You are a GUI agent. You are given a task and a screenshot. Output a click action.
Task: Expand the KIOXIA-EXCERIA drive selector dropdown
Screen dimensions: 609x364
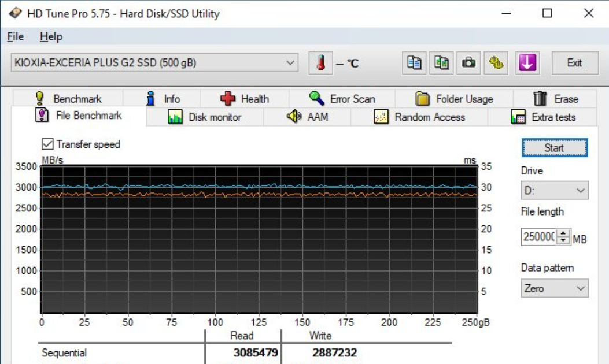154,62
